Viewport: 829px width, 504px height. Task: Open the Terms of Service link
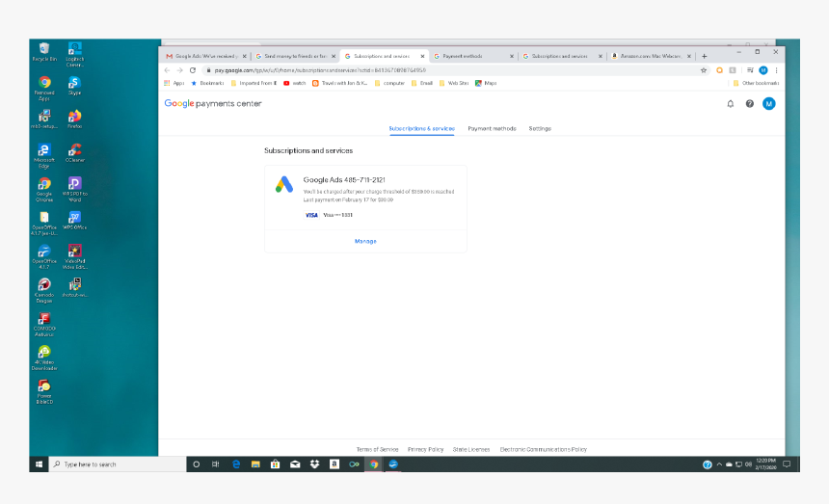377,450
